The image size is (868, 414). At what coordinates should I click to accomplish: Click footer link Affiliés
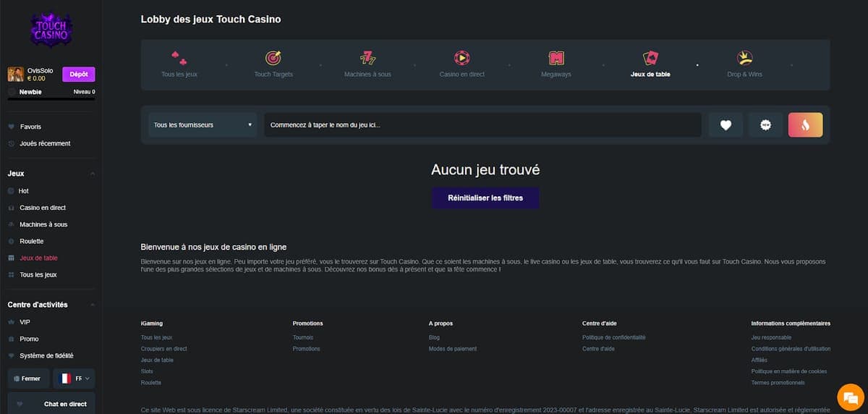pyautogui.click(x=759, y=360)
